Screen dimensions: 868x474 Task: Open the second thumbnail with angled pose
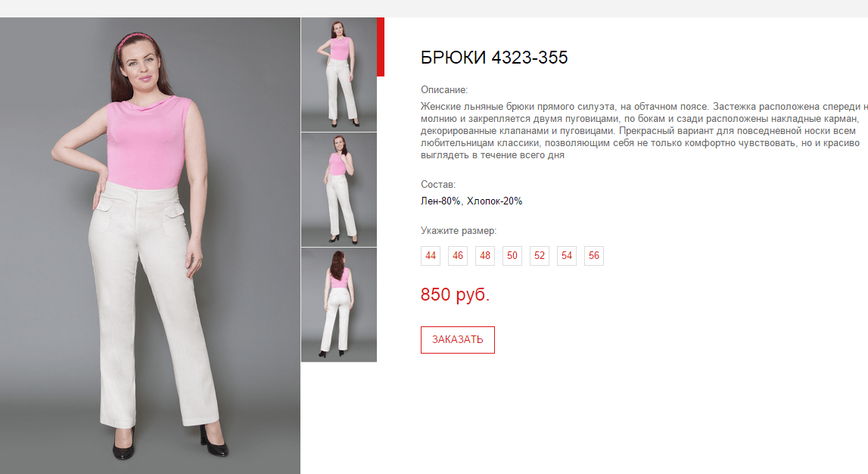click(x=339, y=190)
